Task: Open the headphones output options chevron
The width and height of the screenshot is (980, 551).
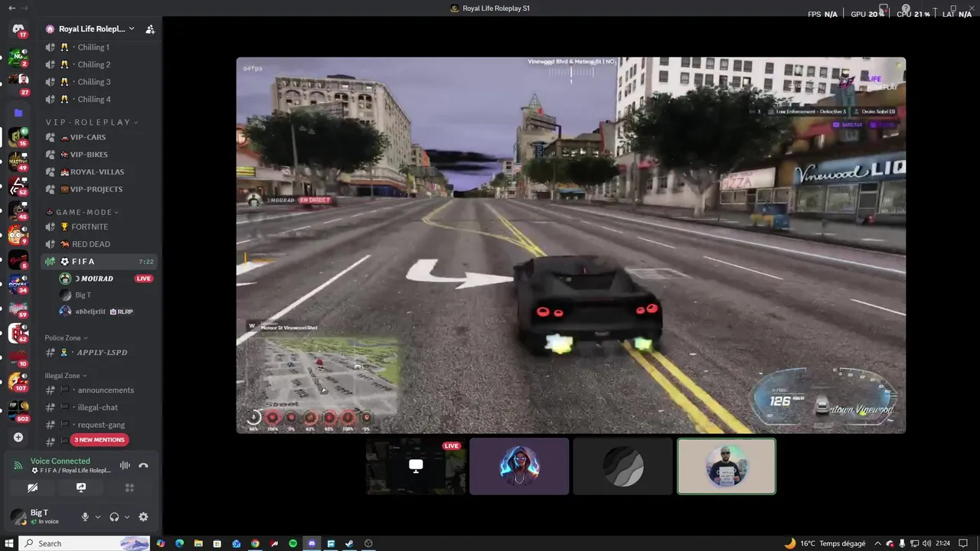Action: pos(127,517)
